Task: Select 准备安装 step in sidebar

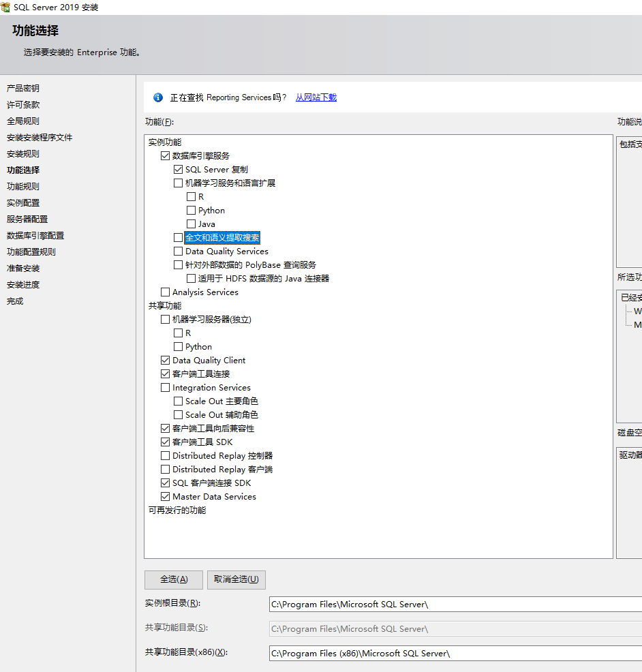Action: click(x=23, y=269)
